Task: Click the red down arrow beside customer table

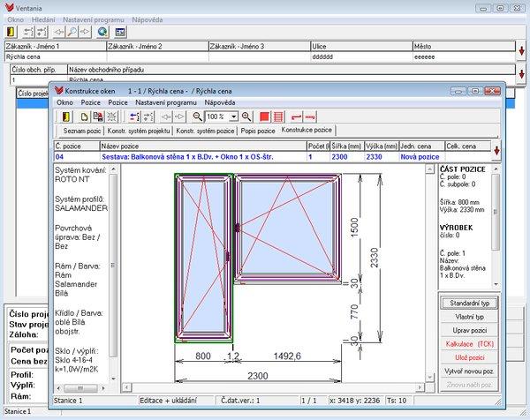Action: (520, 50)
